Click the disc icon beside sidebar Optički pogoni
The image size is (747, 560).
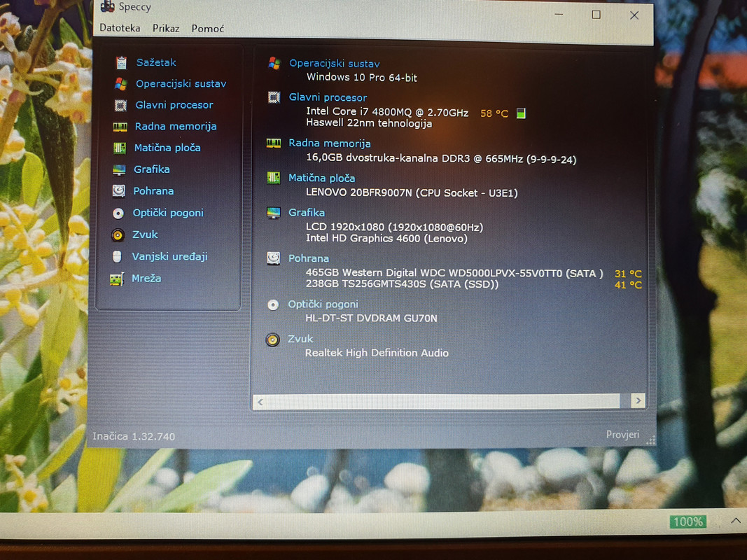[x=118, y=213]
